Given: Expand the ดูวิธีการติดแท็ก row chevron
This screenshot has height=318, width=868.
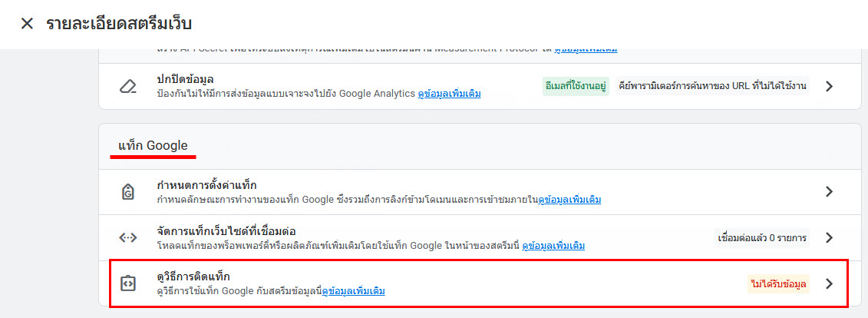Looking at the screenshot, I should coord(829,283).
